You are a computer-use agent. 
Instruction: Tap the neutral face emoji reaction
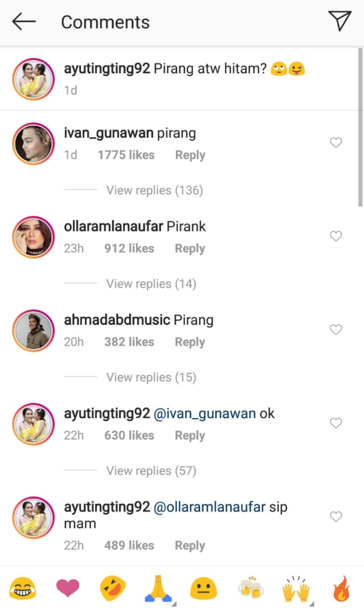coord(204,590)
